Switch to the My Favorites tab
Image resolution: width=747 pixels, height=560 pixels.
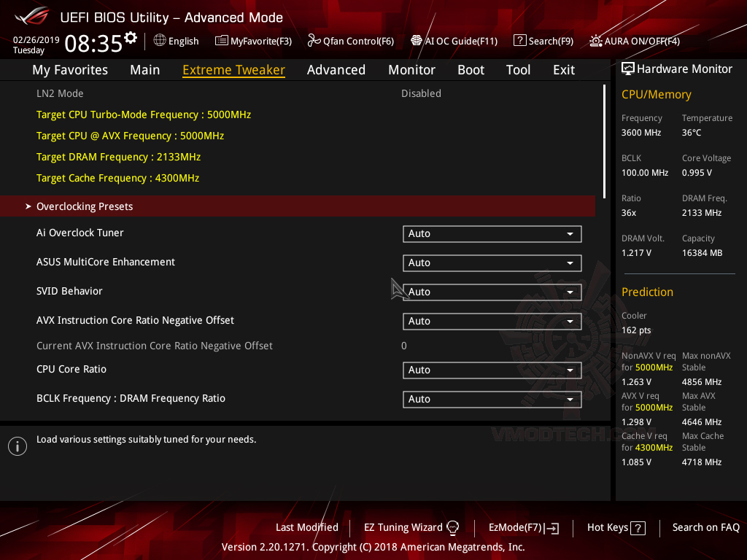70,70
